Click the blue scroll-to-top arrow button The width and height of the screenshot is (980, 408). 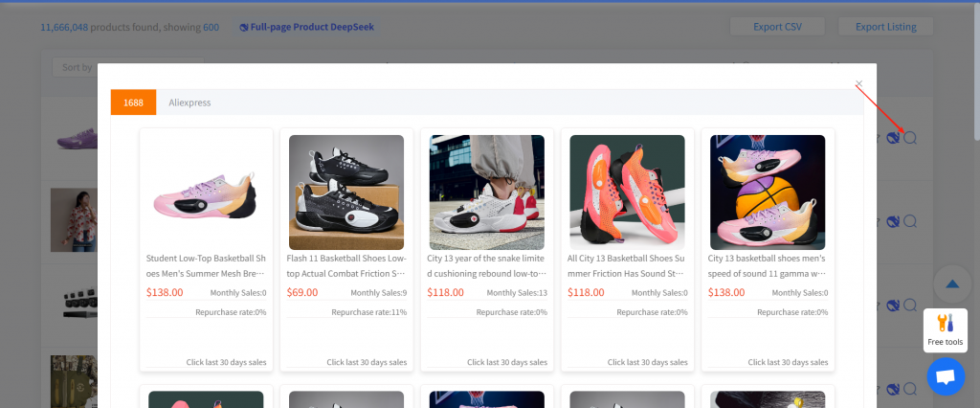pyautogui.click(x=952, y=284)
